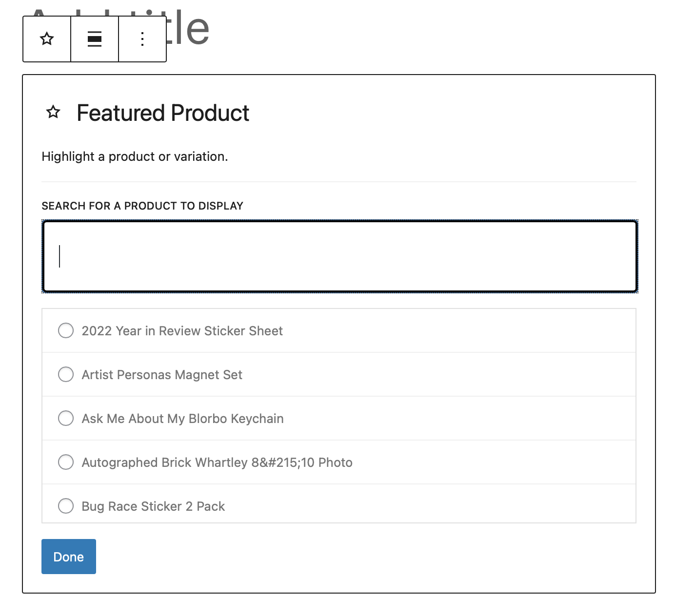Click the Search For A Product To Display label
This screenshot has height=616, width=675.
(x=142, y=206)
